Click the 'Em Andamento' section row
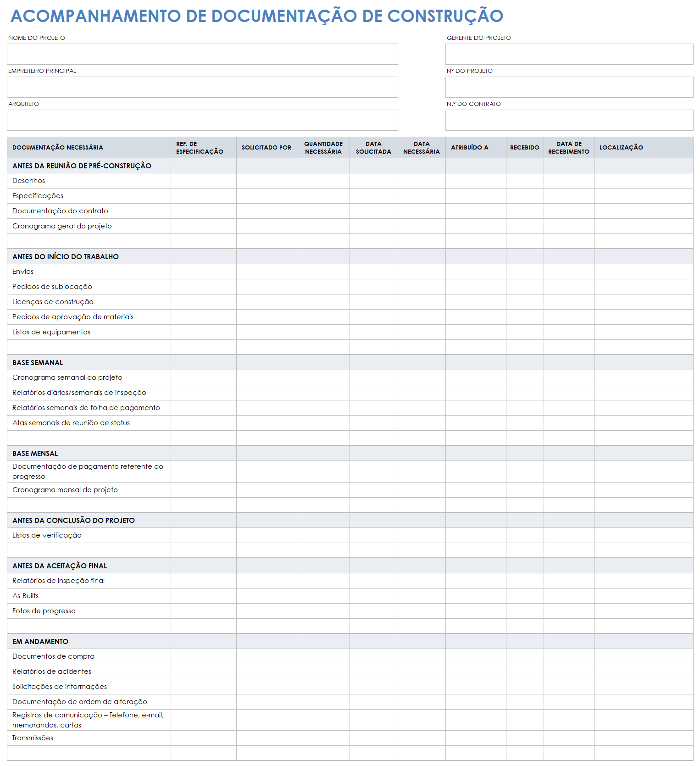The height and width of the screenshot is (766, 700). point(350,642)
